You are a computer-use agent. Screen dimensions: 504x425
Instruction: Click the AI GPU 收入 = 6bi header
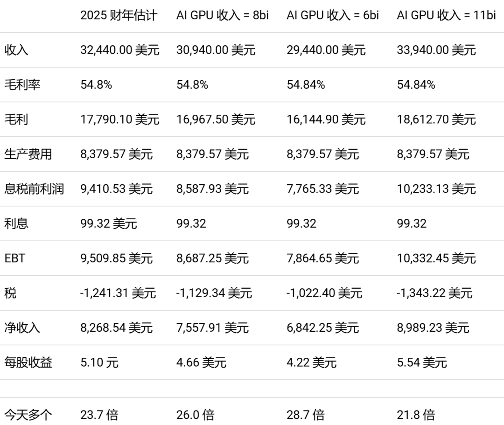pyautogui.click(x=333, y=15)
